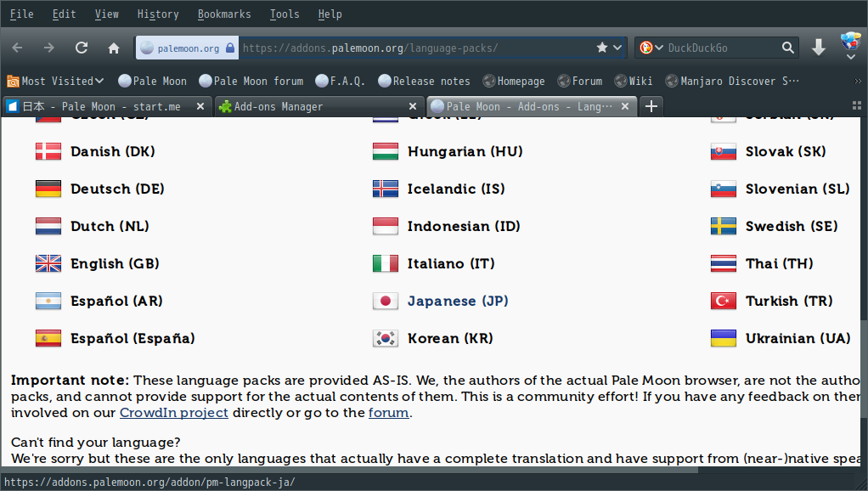
Task: Click the Turkish flag icon
Action: (724, 301)
